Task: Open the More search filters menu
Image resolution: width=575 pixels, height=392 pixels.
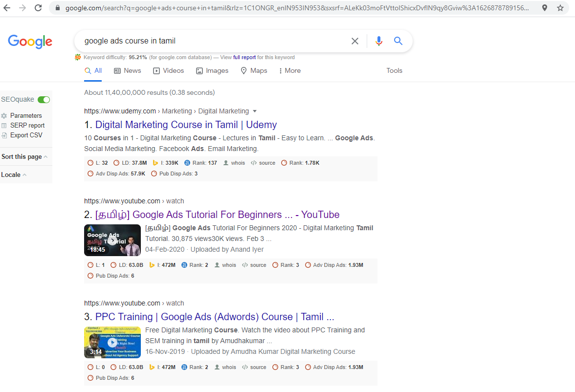Action: pos(289,71)
